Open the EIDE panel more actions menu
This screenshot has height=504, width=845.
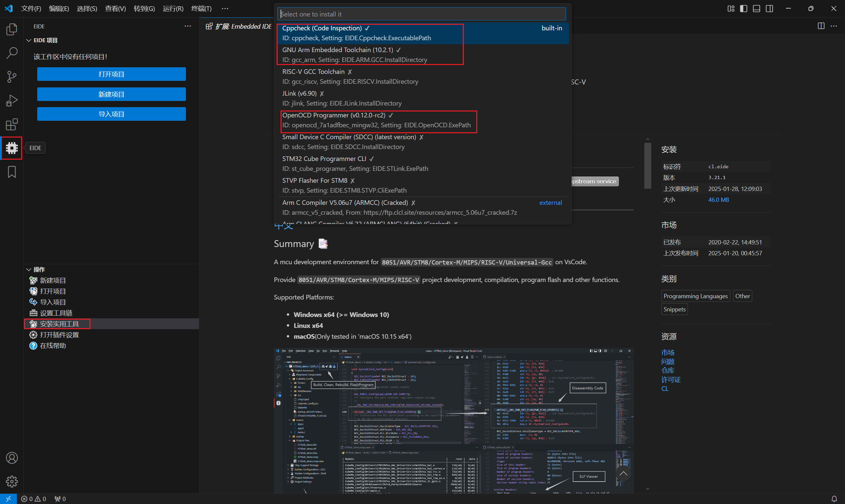(187, 26)
